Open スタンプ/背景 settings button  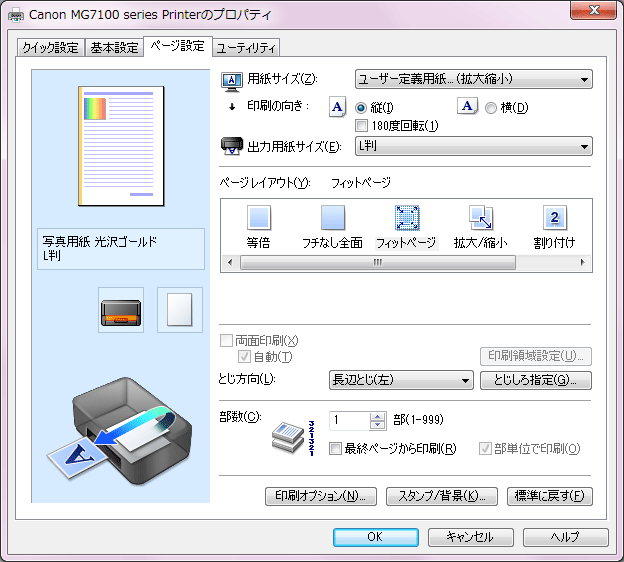[442, 496]
